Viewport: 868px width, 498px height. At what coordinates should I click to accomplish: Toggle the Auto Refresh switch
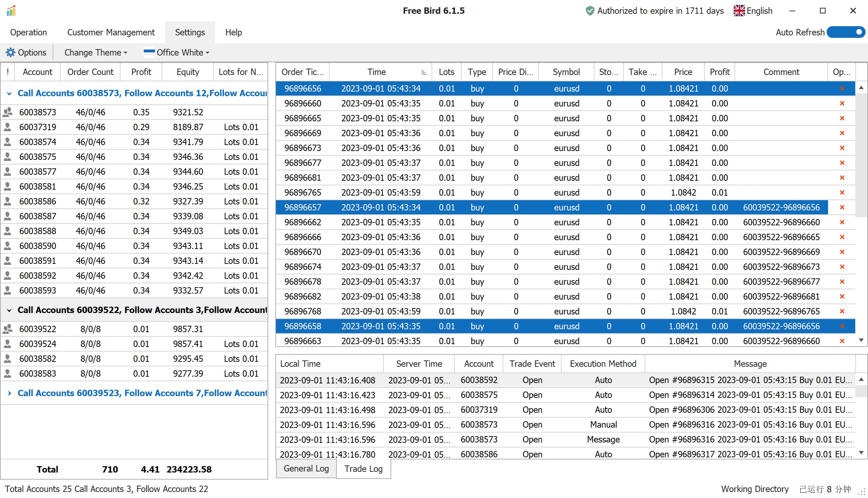[x=846, y=32]
